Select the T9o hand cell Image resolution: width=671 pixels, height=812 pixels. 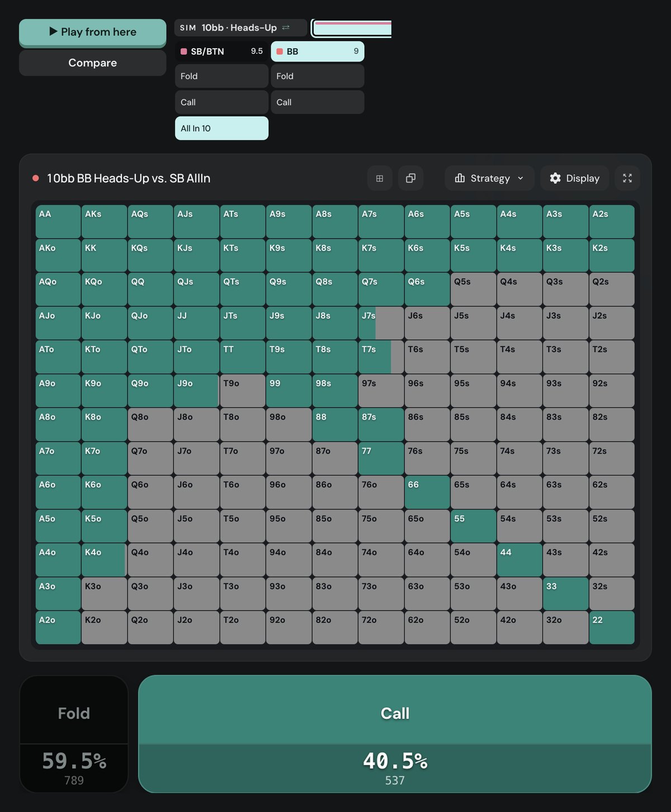(x=243, y=391)
